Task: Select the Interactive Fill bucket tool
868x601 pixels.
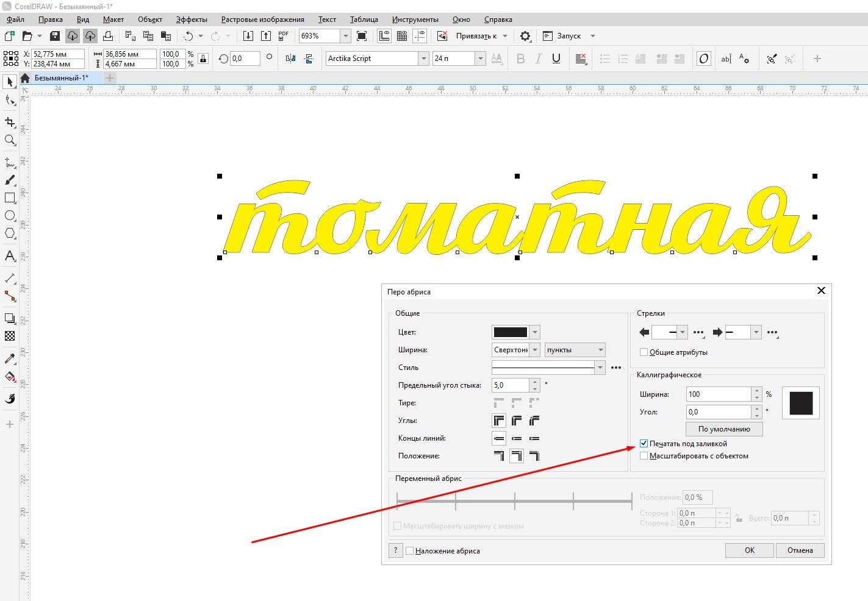Action: pos(10,377)
